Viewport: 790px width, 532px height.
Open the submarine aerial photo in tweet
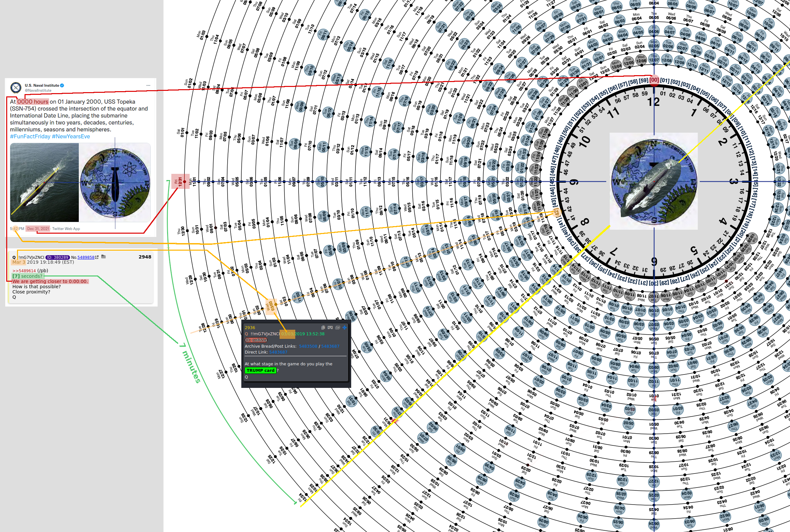(x=44, y=183)
